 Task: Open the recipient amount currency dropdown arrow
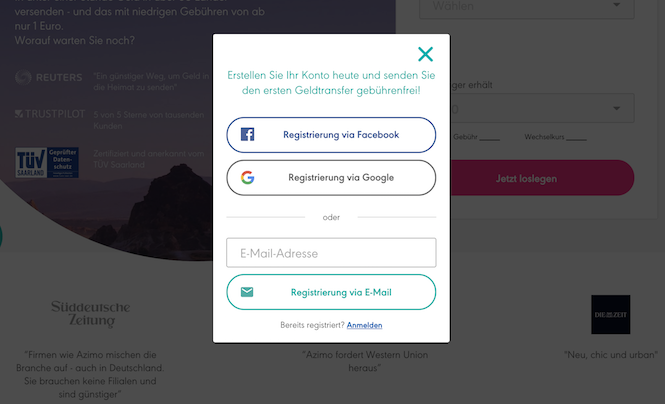tap(617, 109)
